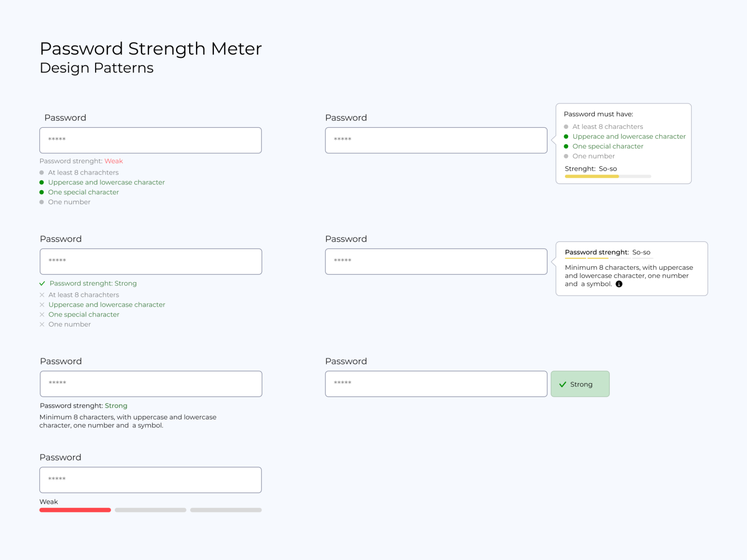This screenshot has width=747, height=560.
Task: Click the info icon after "a symbol."
Action: (619, 284)
